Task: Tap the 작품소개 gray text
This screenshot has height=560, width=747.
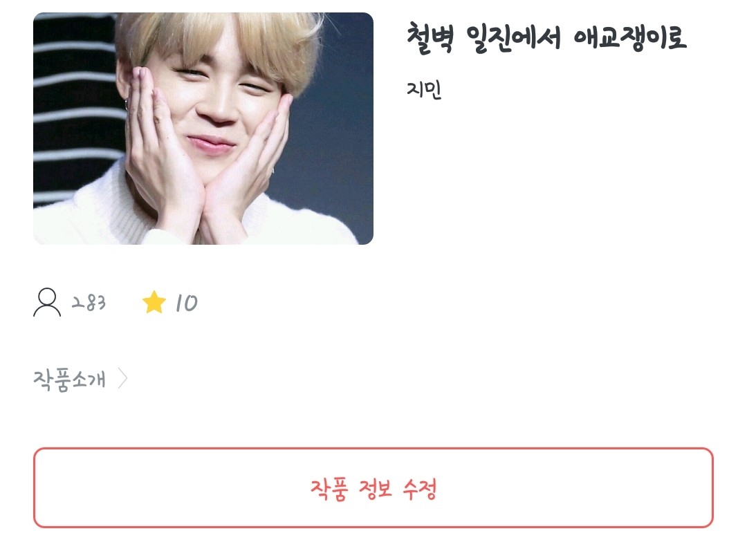Action: click(x=70, y=380)
